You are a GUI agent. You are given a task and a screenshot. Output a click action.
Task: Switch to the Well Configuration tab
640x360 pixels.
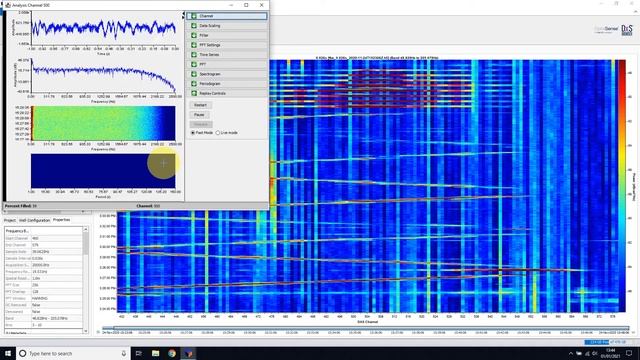34,220
